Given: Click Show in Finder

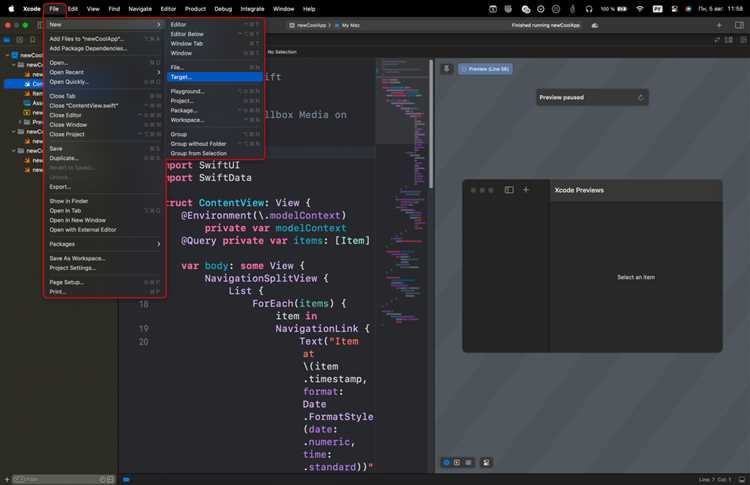Looking at the screenshot, I should pos(105,201).
